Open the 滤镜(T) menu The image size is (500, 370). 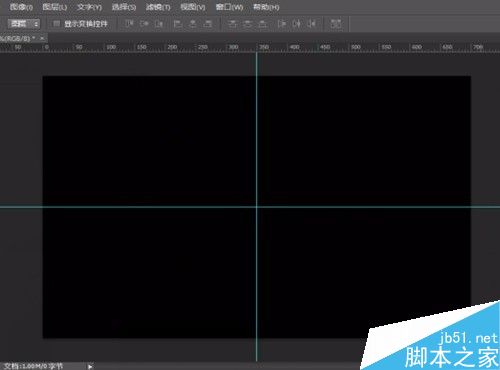coord(158,7)
